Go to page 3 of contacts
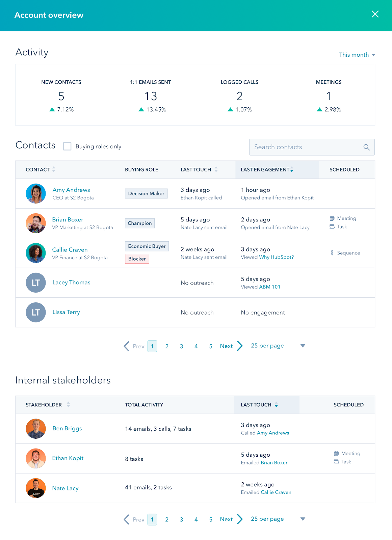The width and height of the screenshot is (392, 540). pyautogui.click(x=181, y=346)
